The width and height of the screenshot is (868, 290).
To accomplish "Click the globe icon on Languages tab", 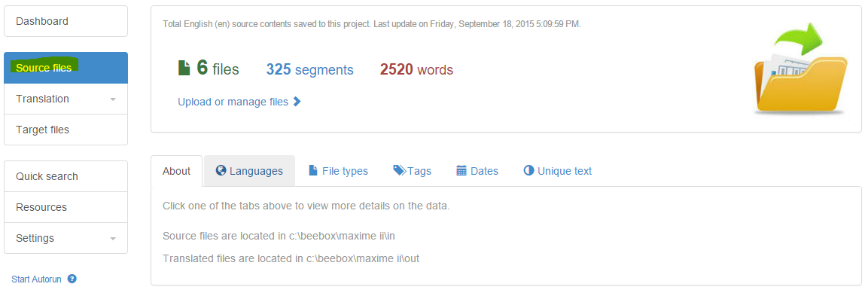I will (221, 170).
